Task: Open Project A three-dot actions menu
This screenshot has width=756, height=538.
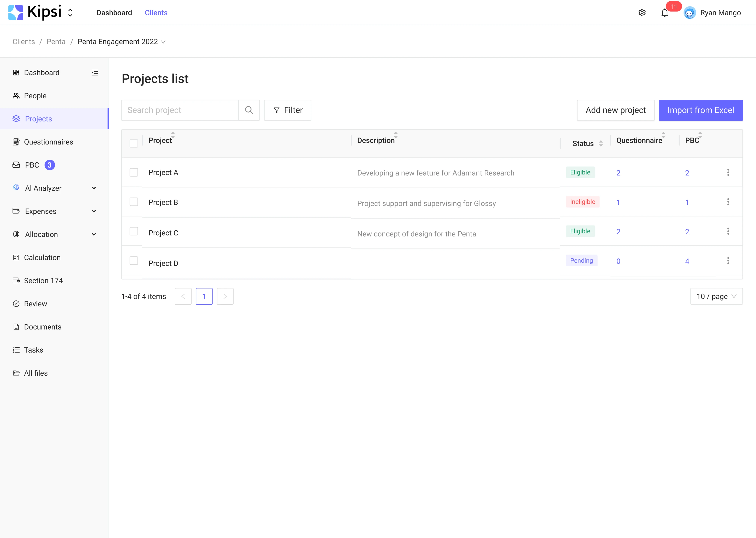Action: [x=728, y=172]
